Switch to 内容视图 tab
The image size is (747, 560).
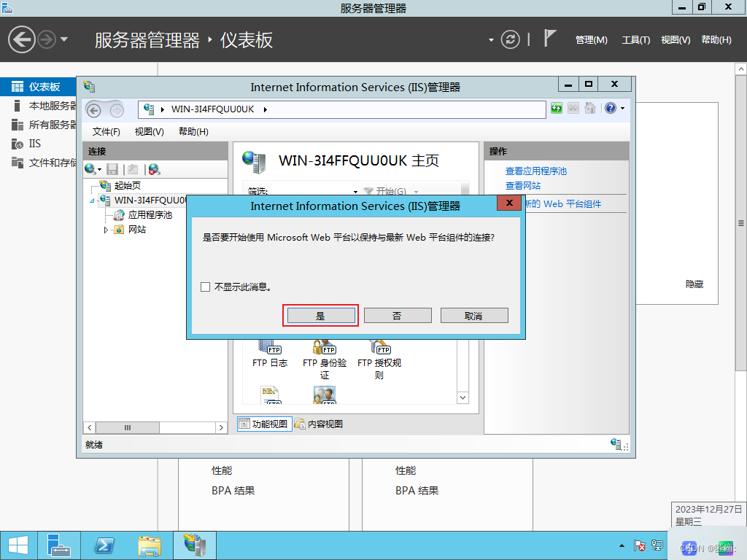[x=319, y=424]
